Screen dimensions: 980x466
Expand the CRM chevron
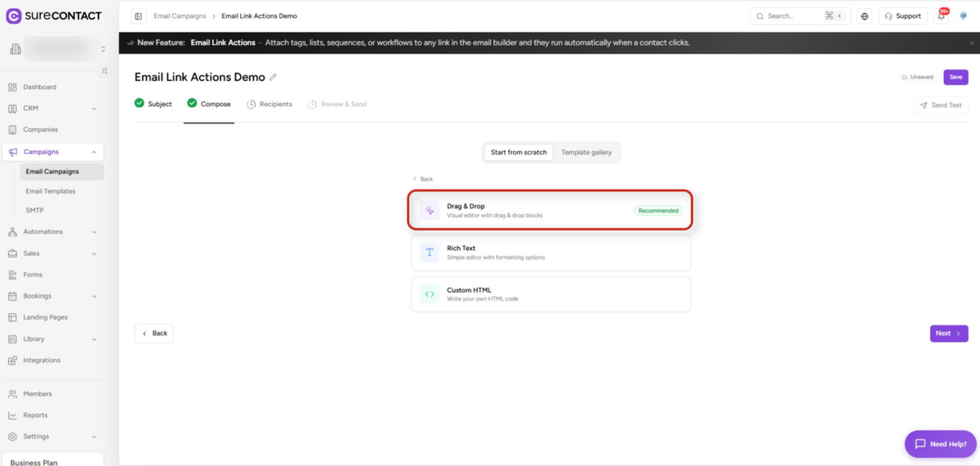pyautogui.click(x=94, y=109)
